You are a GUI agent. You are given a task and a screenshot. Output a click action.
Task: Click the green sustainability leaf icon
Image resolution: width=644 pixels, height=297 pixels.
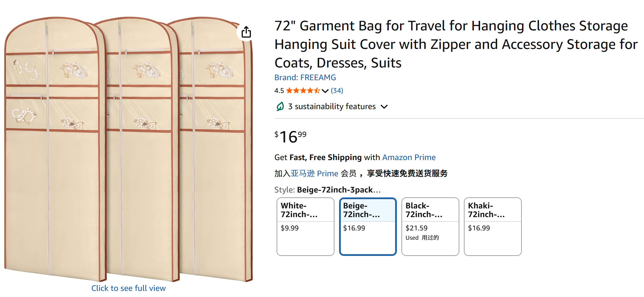pyautogui.click(x=280, y=107)
